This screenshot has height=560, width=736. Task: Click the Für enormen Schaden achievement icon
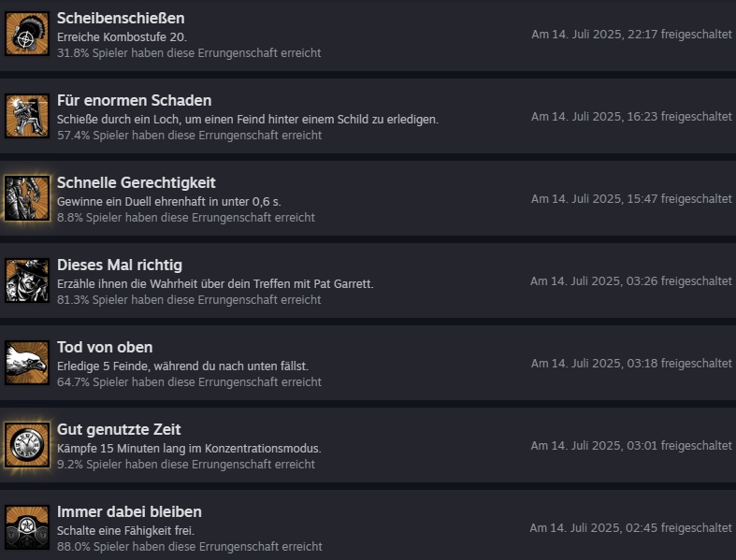pos(27,116)
